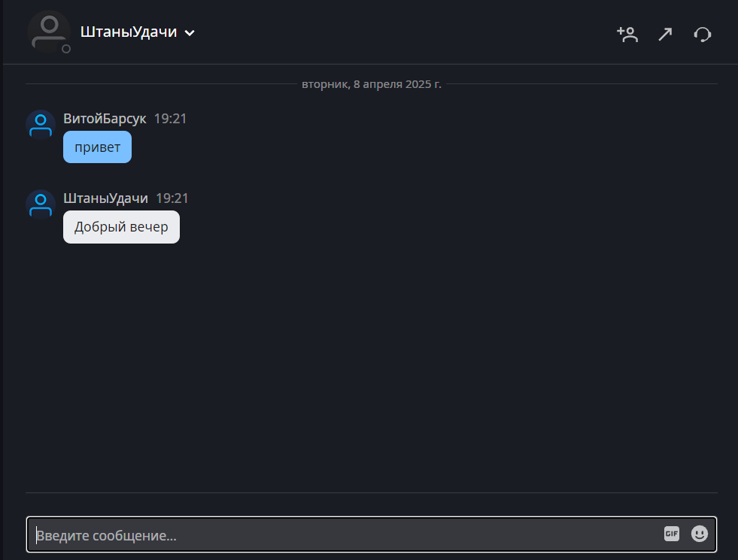Click ШтаныУдачи avatar beside Добрый вечер message
The image size is (738, 560).
tap(41, 204)
